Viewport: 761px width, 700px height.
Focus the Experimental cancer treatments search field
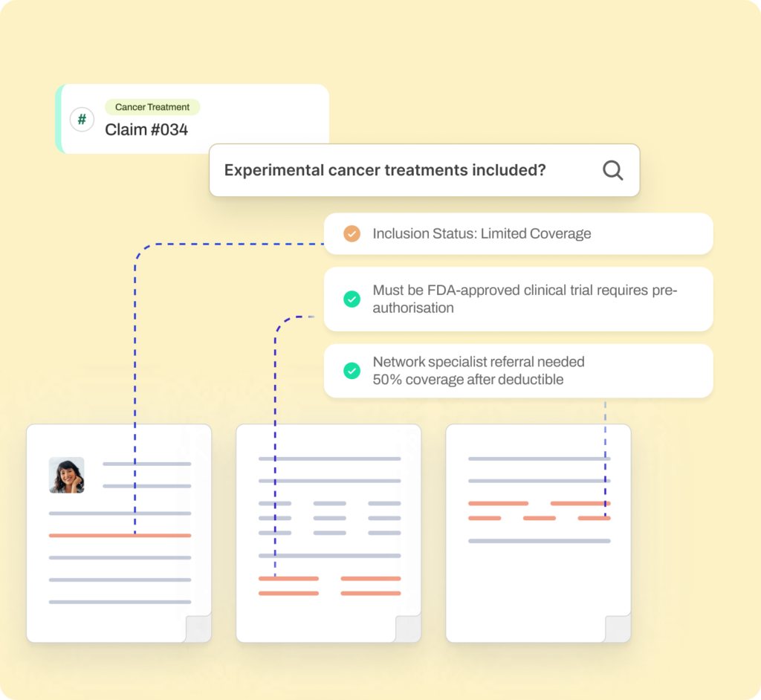pos(424,170)
